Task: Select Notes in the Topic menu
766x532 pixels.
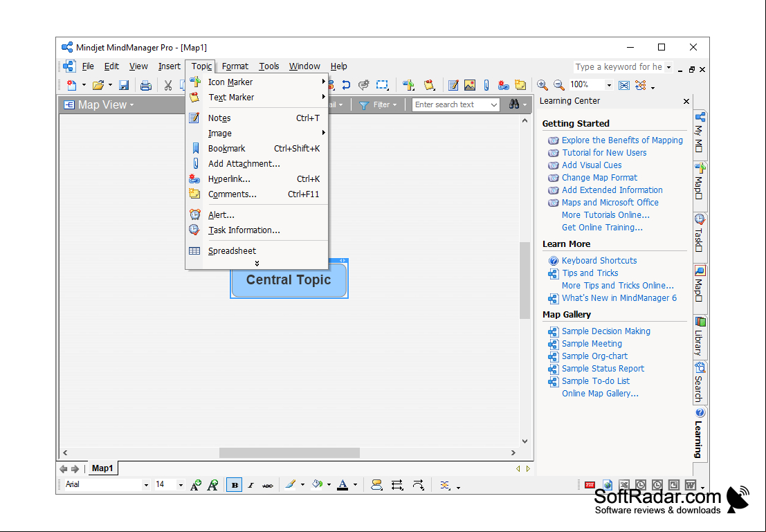Action: [x=257, y=118]
